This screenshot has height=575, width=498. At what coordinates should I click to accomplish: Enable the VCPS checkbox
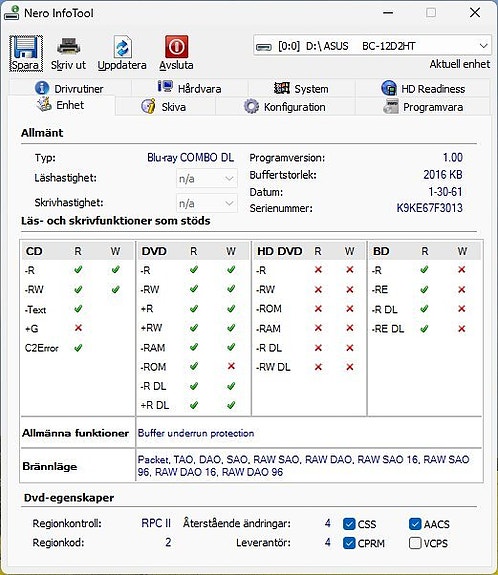(415, 543)
